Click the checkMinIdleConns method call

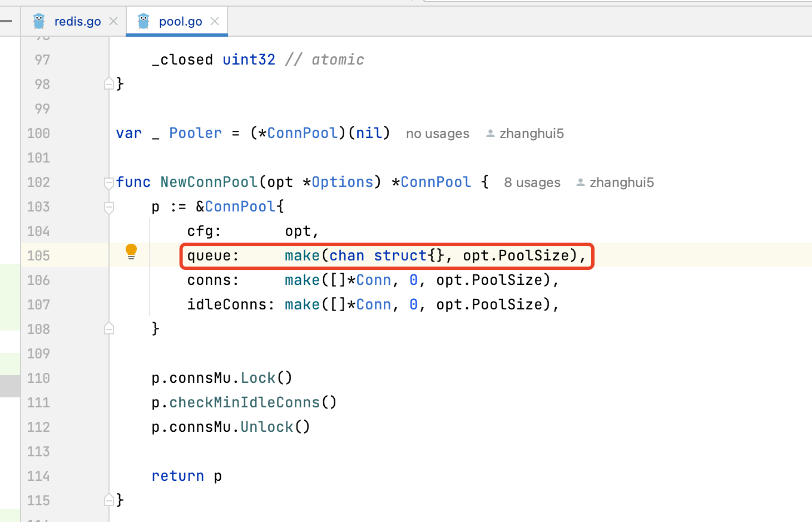(245, 402)
